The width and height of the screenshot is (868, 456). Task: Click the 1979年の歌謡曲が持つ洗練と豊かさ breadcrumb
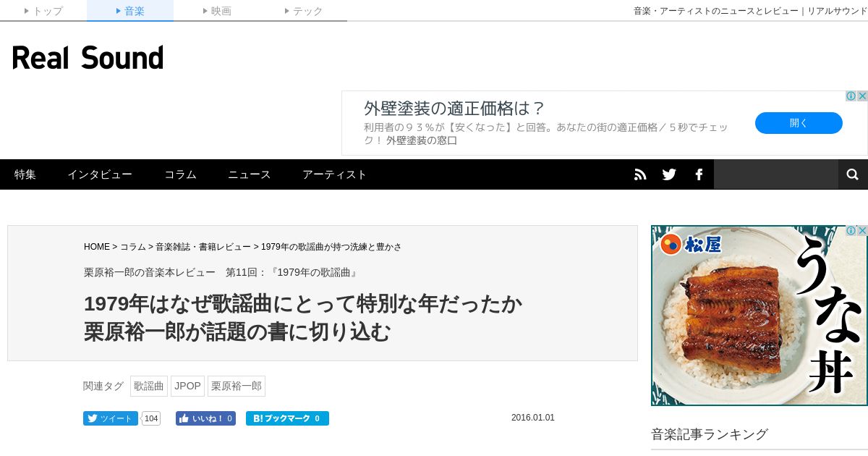coord(331,247)
